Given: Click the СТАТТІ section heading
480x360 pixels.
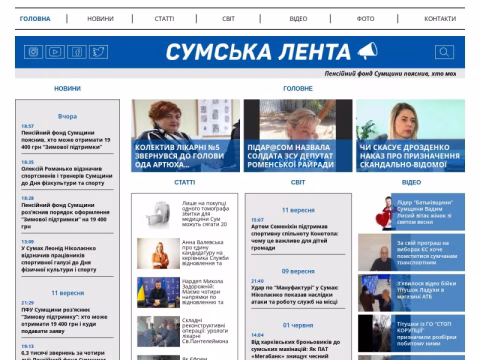Looking at the screenshot, I should coord(185,182).
